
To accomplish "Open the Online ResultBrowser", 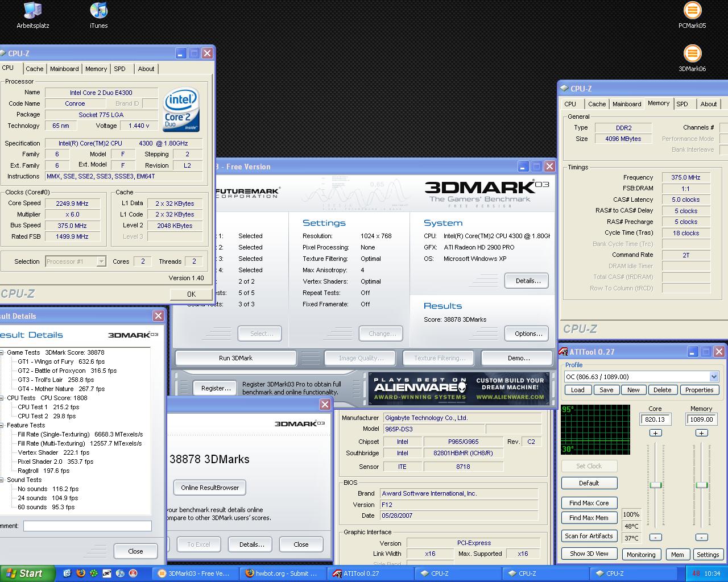I will (210, 488).
